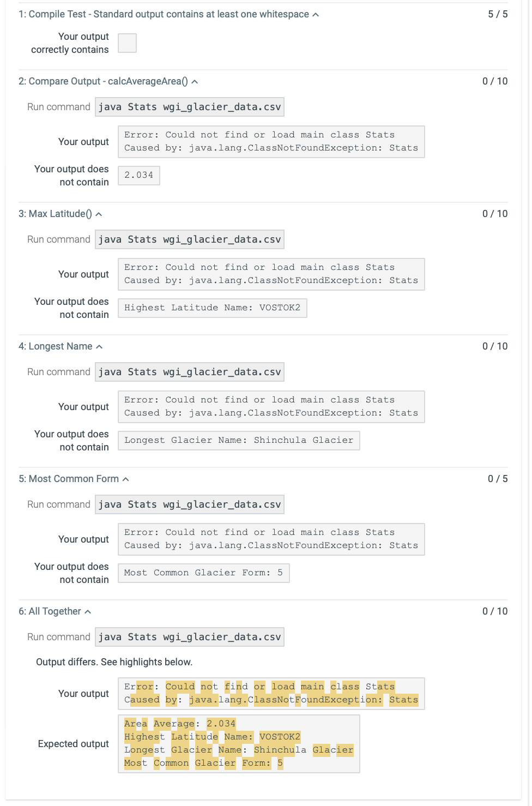Click the empty 'Your output correctly contains' box
Image resolution: width=532 pixels, height=806 pixels.
tap(127, 43)
